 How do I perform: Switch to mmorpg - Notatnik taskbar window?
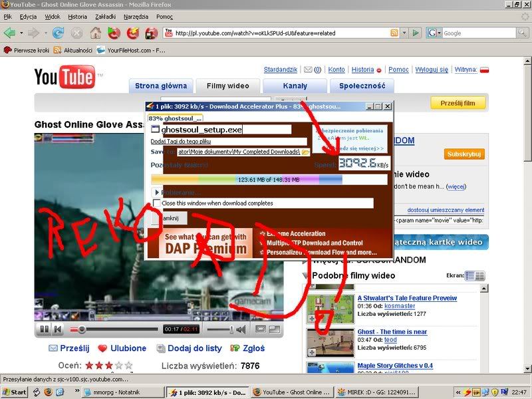123,392
